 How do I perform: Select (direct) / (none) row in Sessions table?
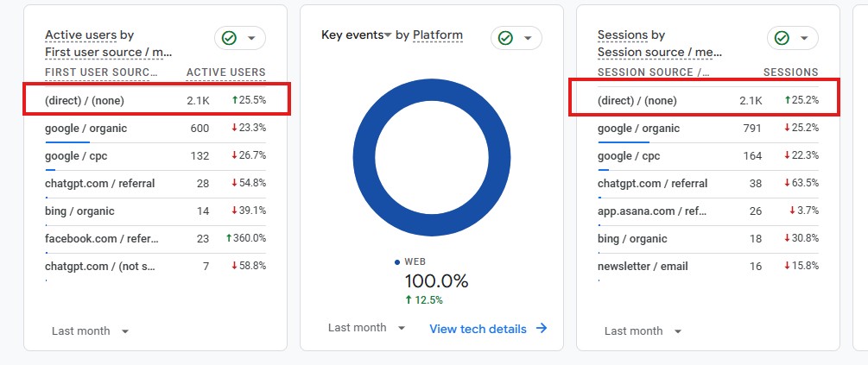[708, 101]
